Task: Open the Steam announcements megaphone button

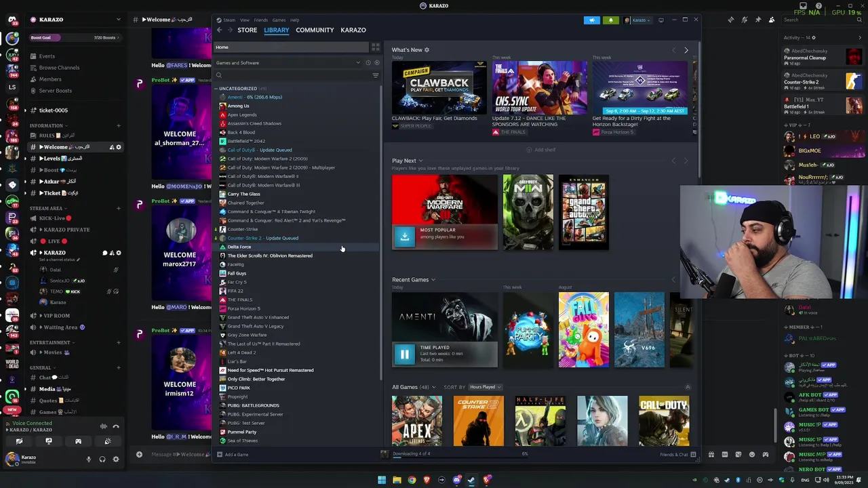Action: (591, 20)
